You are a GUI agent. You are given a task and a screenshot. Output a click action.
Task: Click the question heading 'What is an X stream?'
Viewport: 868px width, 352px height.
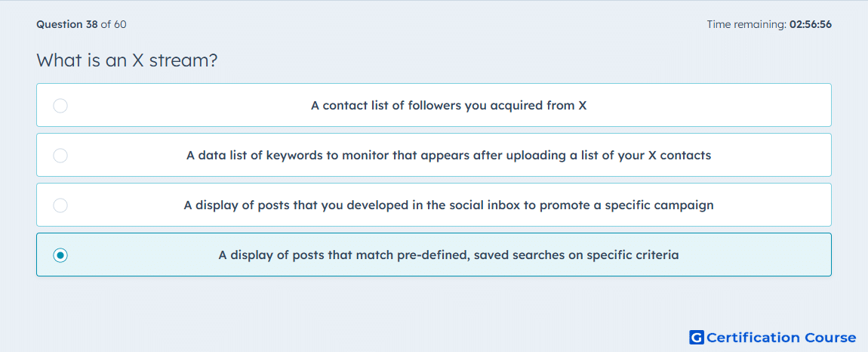pyautogui.click(x=127, y=60)
